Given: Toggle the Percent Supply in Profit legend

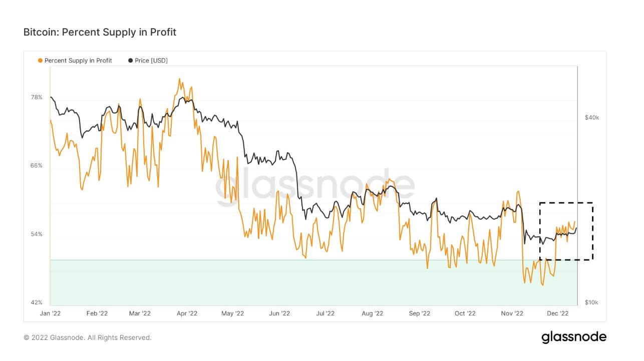Looking at the screenshot, I should (75, 61).
